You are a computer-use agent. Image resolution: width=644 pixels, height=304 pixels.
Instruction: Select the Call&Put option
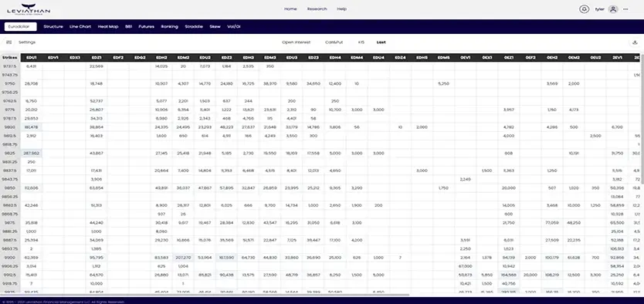[x=334, y=42]
